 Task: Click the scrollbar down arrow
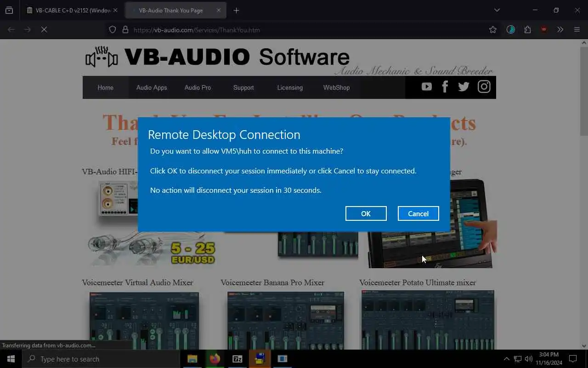(x=584, y=345)
